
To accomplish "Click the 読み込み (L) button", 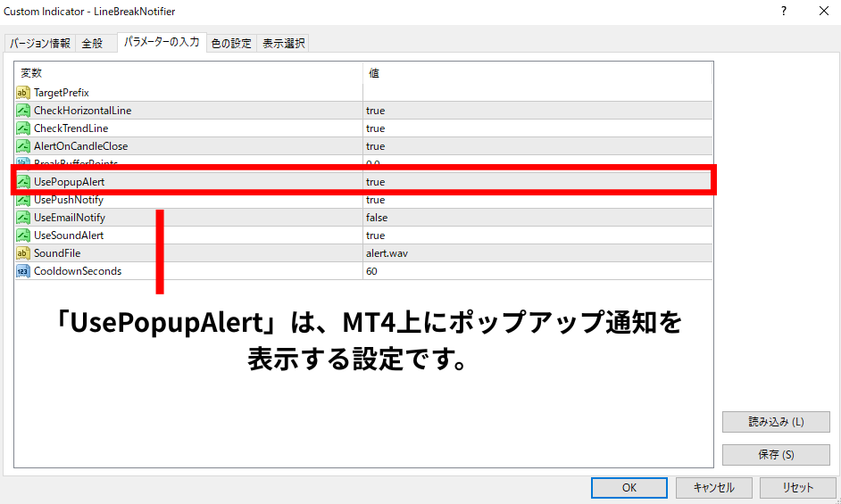I will tap(775, 422).
